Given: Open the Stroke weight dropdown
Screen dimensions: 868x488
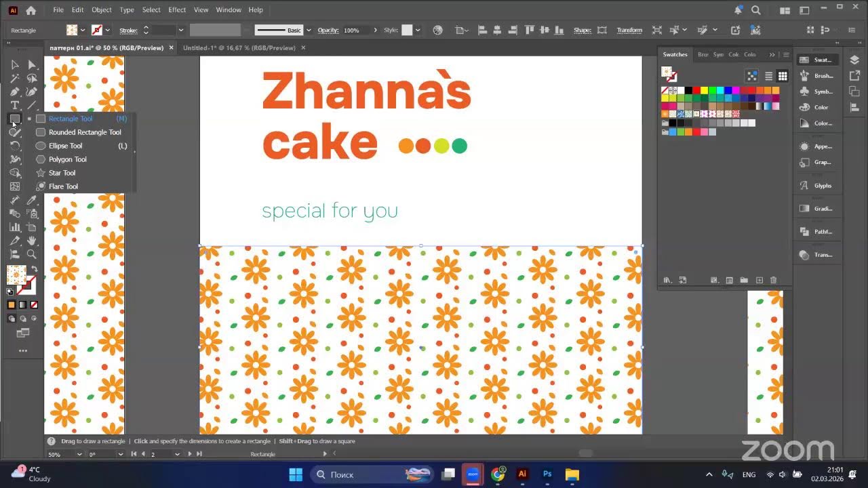Looking at the screenshot, I should click(181, 30).
